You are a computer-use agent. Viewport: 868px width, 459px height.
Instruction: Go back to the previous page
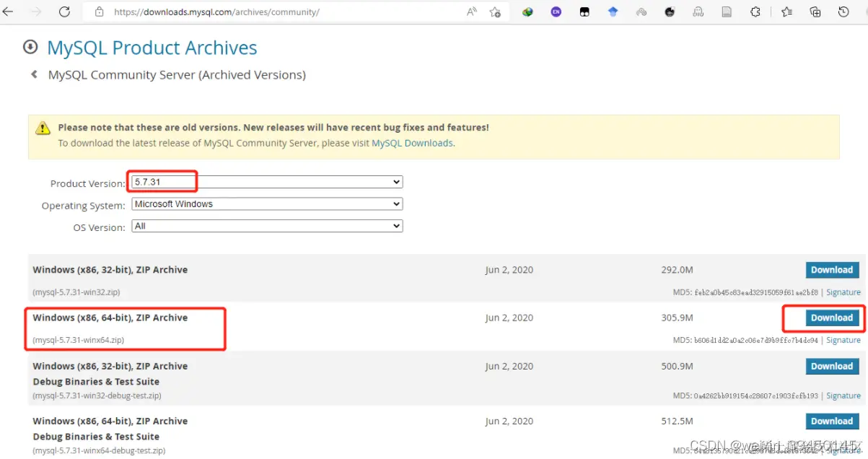(x=9, y=12)
